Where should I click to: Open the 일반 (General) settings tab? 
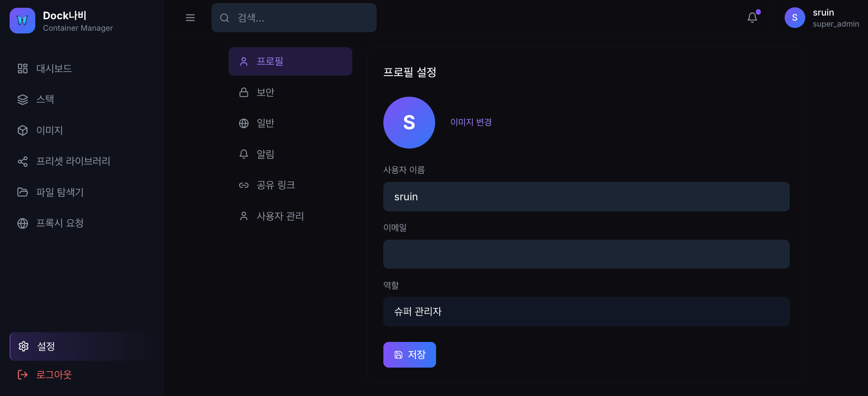(265, 122)
